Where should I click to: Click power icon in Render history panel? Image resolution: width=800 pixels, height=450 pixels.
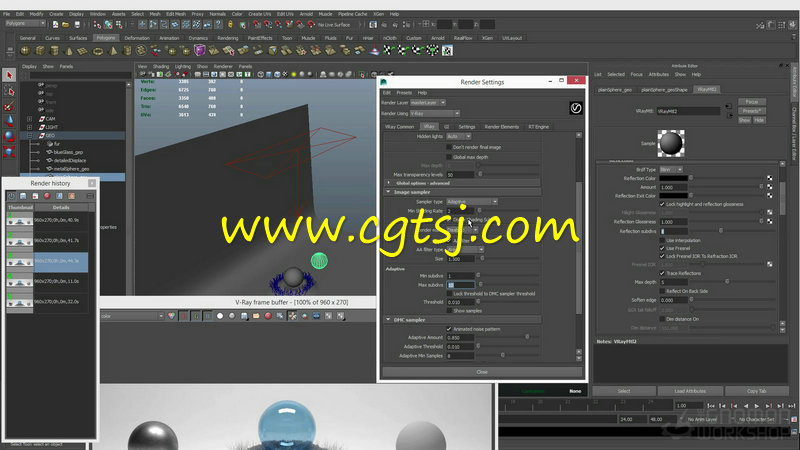point(11,196)
